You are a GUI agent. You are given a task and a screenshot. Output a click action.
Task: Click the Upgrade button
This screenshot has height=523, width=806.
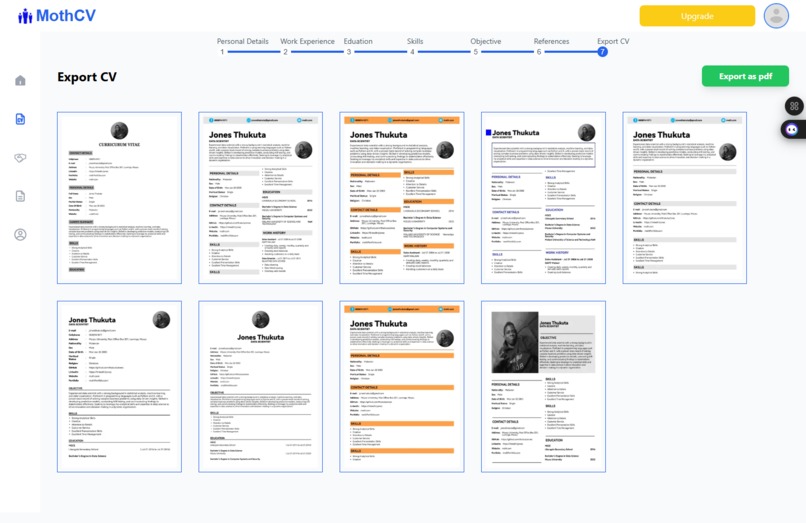point(697,16)
